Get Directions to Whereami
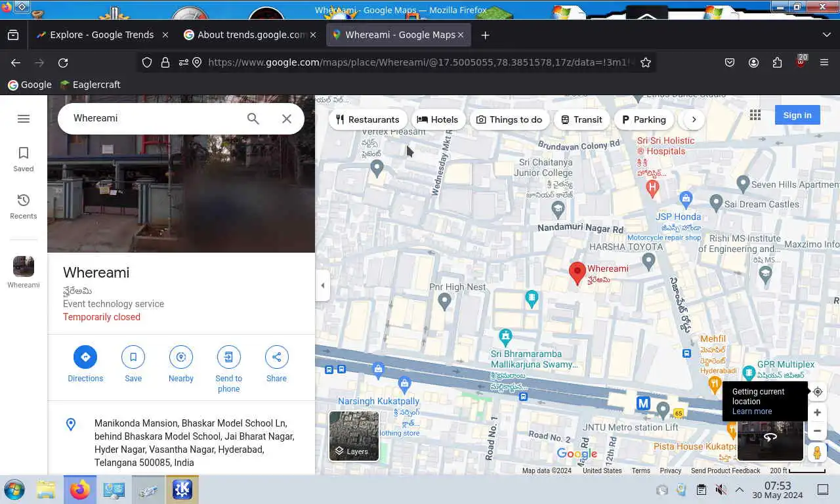The height and width of the screenshot is (504, 840). click(x=85, y=364)
